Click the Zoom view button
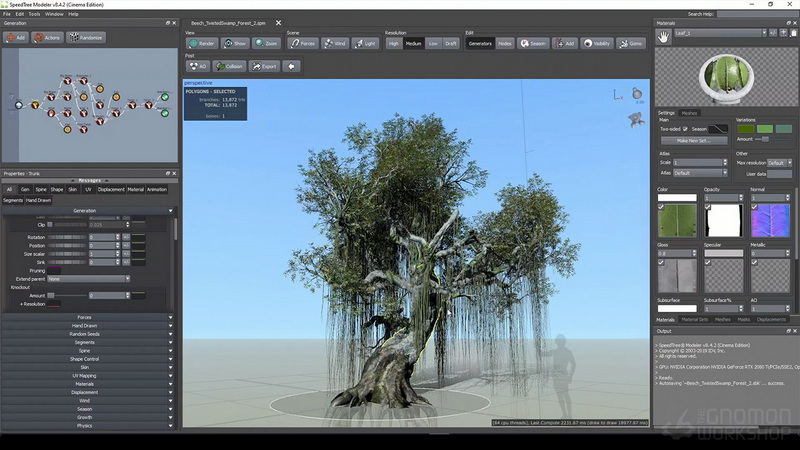Viewport: 800px width, 450px height. (266, 43)
